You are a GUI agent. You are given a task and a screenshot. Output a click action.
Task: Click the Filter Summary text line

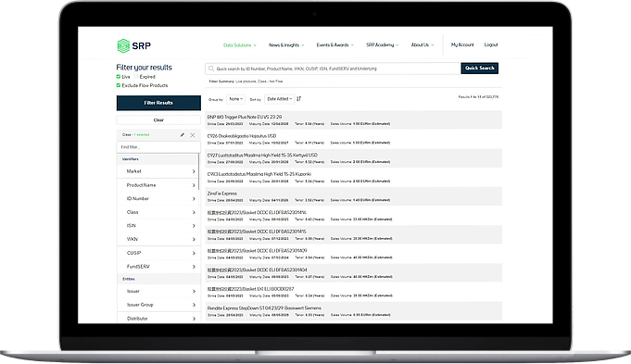coord(246,82)
